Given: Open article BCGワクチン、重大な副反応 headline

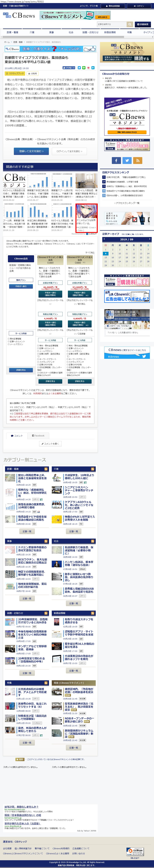Looking at the screenshot, I should pos(32,561).
